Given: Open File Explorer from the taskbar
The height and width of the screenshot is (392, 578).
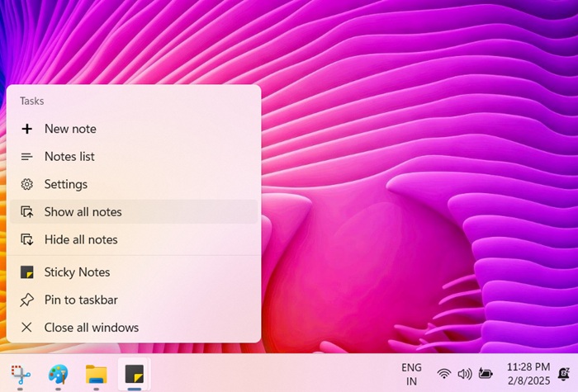Looking at the screenshot, I should pos(97,375).
